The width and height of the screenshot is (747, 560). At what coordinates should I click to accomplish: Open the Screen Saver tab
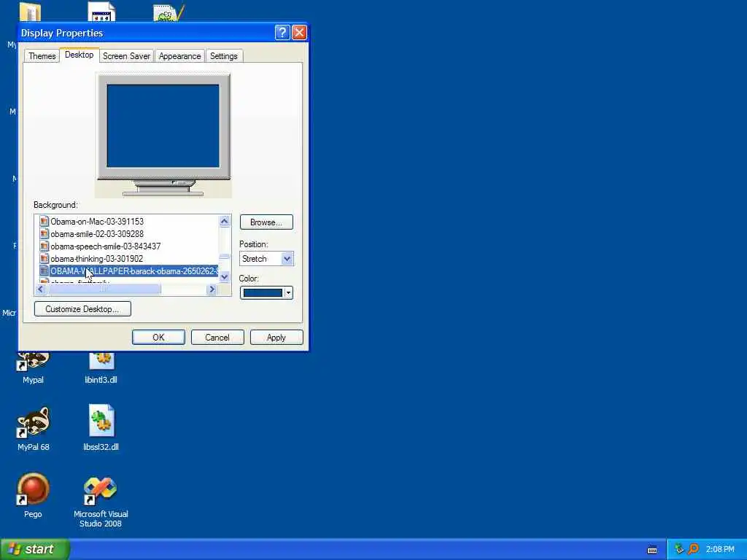pyautogui.click(x=126, y=56)
